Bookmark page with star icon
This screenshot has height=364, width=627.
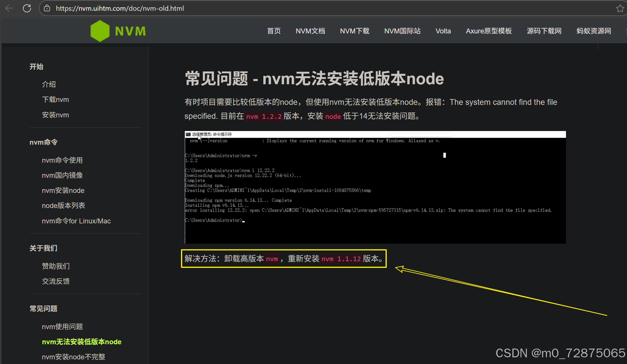pyautogui.click(x=620, y=8)
